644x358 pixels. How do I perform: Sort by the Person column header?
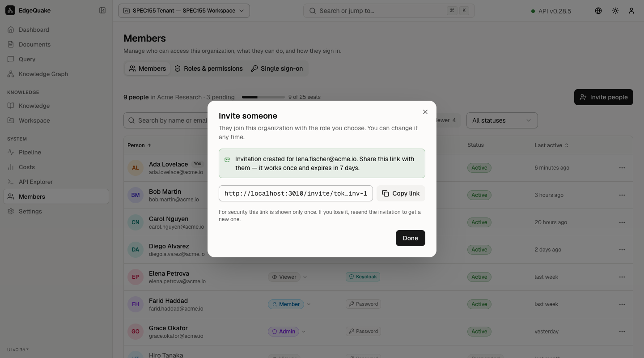140,145
